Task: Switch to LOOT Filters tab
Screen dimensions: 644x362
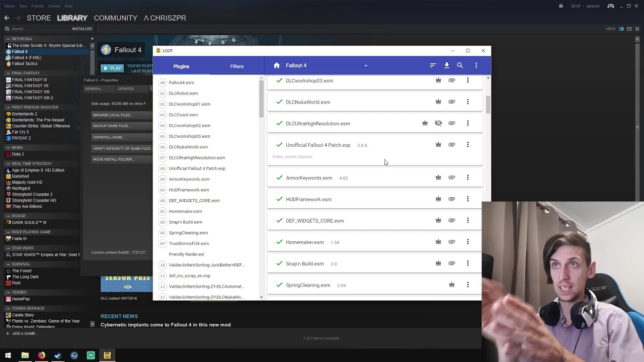Action: click(x=237, y=66)
